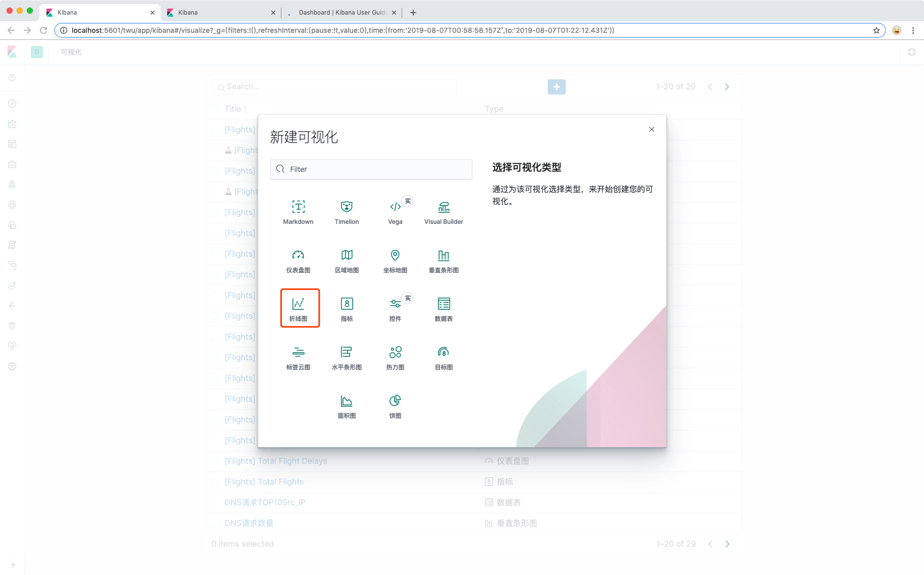Open DNS请求TOP10Src_IP visualization
The image size is (924, 575).
tap(265, 502)
